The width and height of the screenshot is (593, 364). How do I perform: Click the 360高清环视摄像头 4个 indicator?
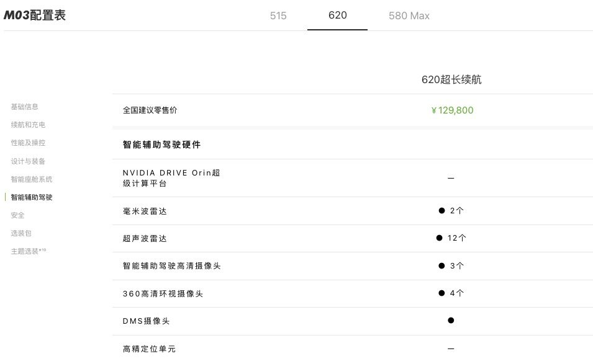pos(451,293)
